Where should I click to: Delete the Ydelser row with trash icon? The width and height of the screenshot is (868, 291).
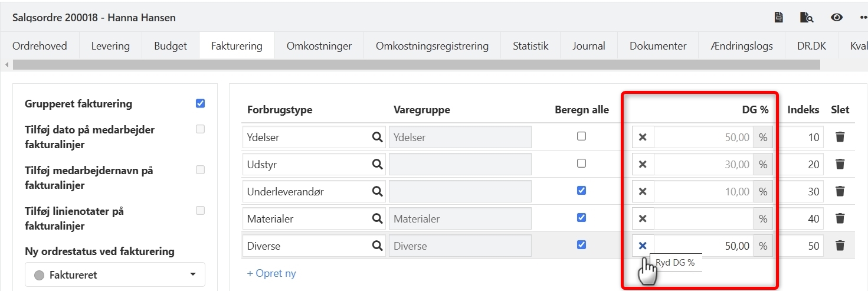click(x=840, y=137)
